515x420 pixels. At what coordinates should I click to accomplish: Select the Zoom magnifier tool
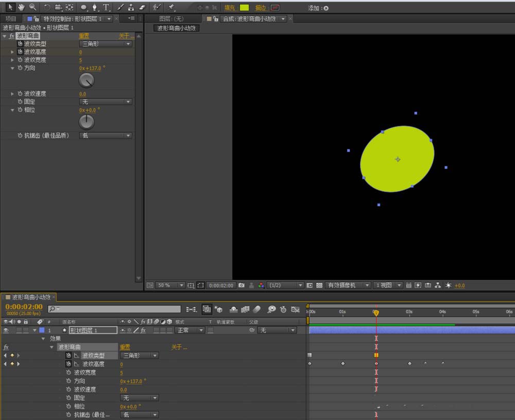click(32, 7)
